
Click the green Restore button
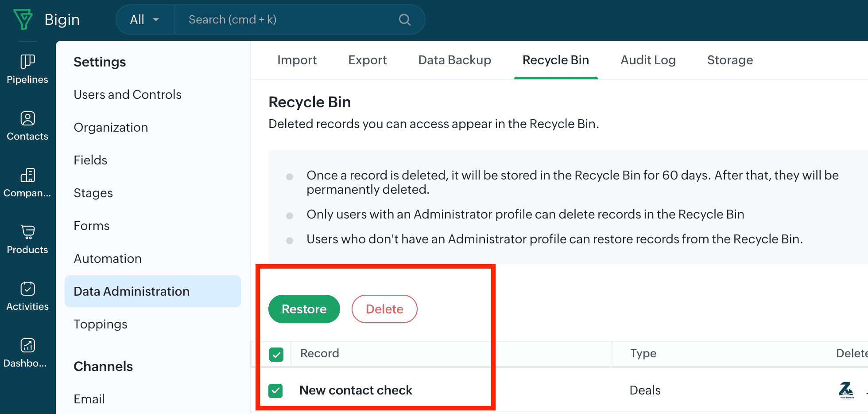[304, 309]
